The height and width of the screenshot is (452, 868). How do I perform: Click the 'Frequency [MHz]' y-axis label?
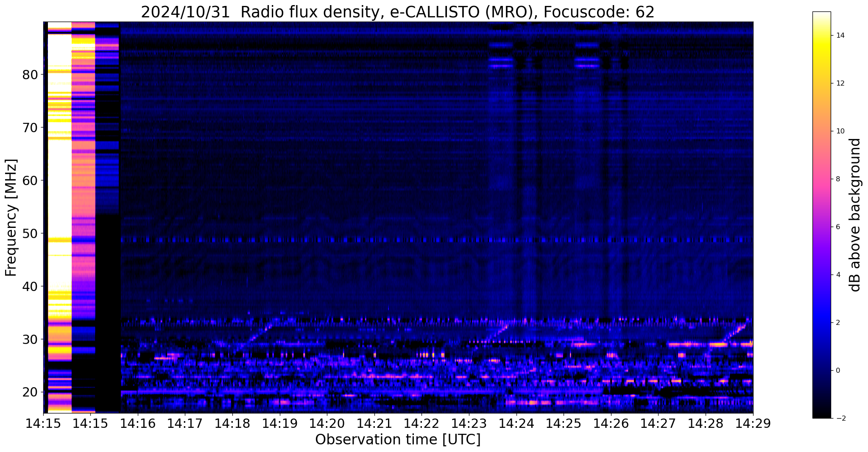coord(11,217)
